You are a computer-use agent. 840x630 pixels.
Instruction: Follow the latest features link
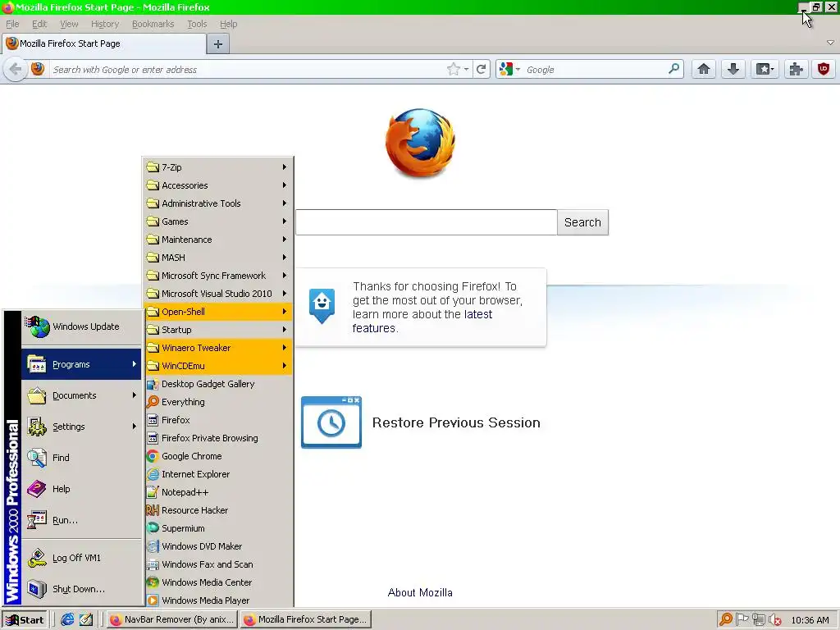(x=422, y=321)
